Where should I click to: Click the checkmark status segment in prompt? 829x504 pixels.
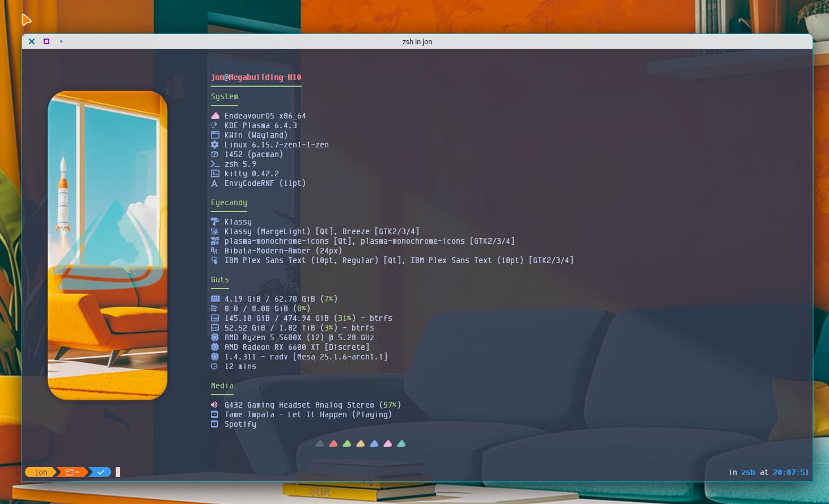pos(100,472)
